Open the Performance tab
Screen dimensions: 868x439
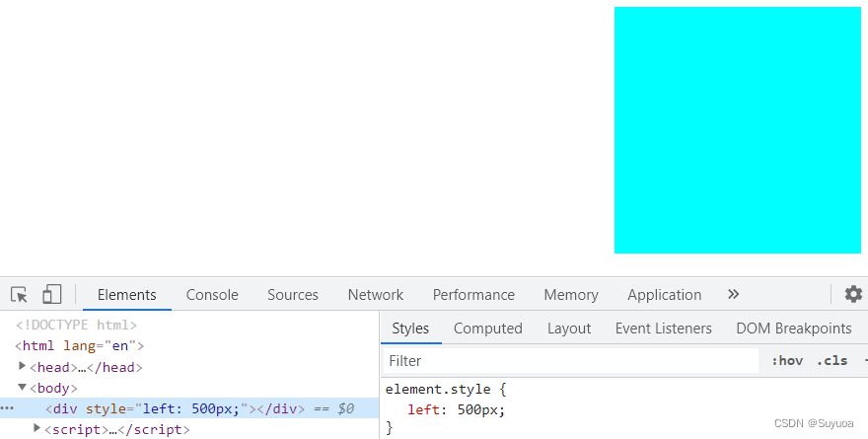[x=473, y=295]
